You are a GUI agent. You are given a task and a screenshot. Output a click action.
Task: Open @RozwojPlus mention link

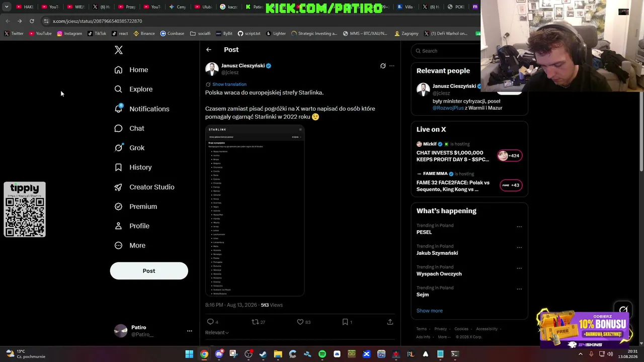click(x=448, y=108)
